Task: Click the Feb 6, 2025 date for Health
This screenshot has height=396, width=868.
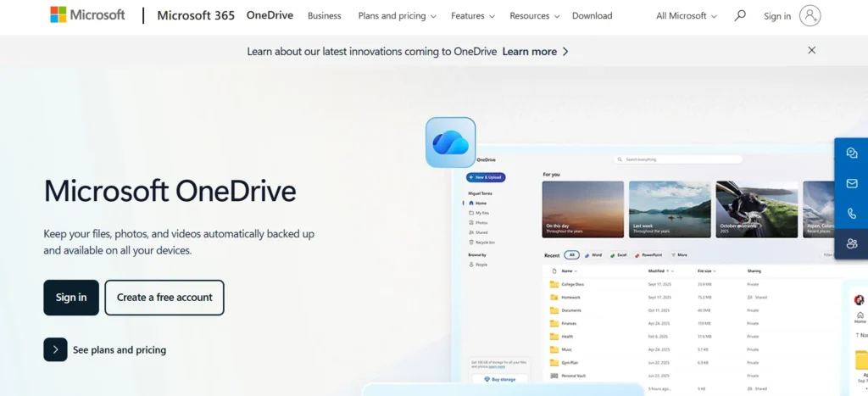Action: click(658, 337)
